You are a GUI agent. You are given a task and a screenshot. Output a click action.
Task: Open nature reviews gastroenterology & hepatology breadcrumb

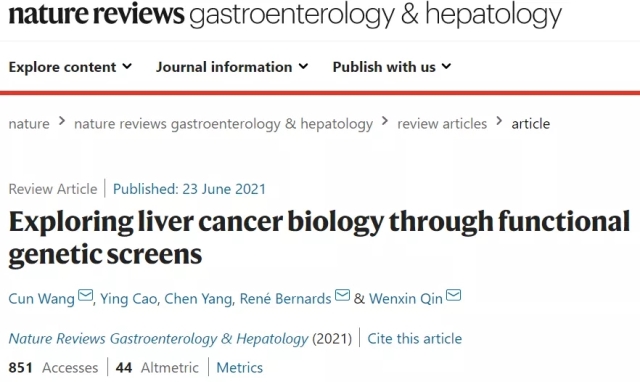pos(223,124)
